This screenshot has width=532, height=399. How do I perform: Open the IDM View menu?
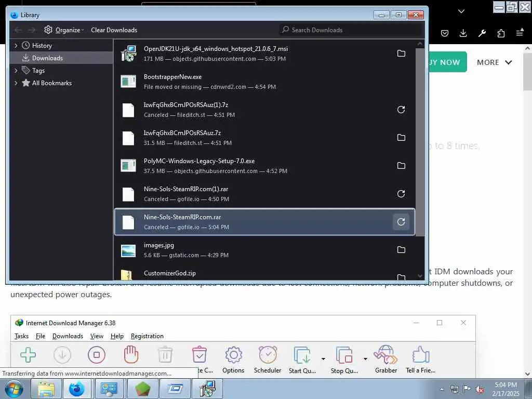point(97,336)
